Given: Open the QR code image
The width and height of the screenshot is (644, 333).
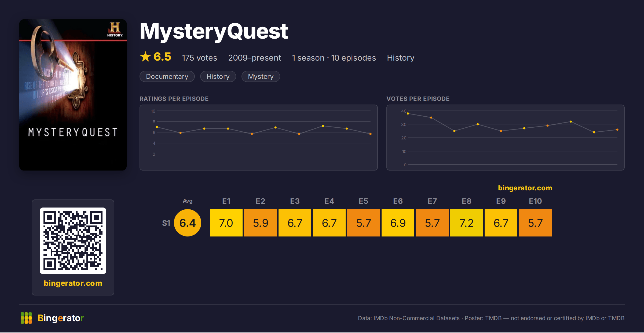Looking at the screenshot, I should [73, 241].
